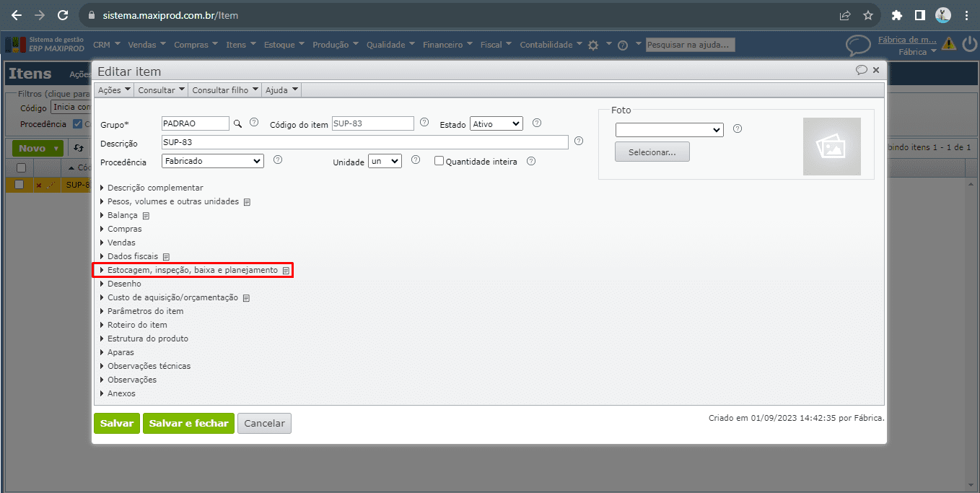This screenshot has width=980, height=493.
Task: Click help icon beside Código do item
Action: (x=424, y=123)
